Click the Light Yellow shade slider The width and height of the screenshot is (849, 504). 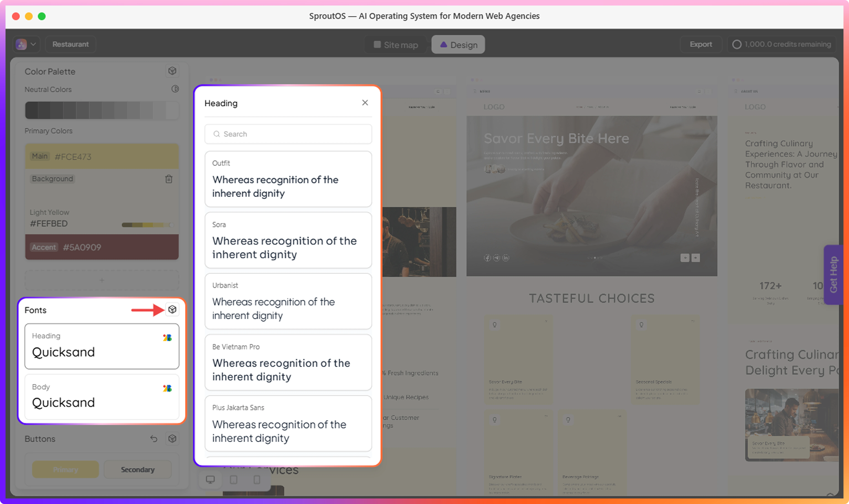(148, 225)
